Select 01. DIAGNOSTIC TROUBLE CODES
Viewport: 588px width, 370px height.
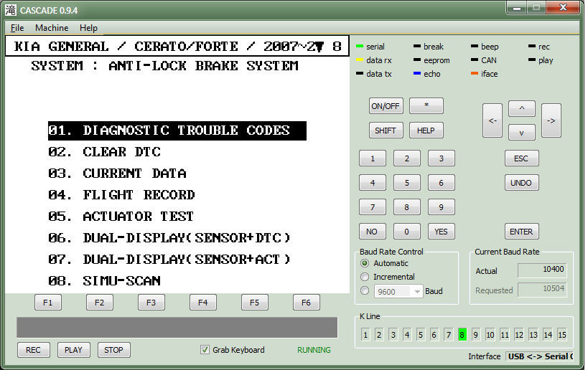[x=177, y=131]
